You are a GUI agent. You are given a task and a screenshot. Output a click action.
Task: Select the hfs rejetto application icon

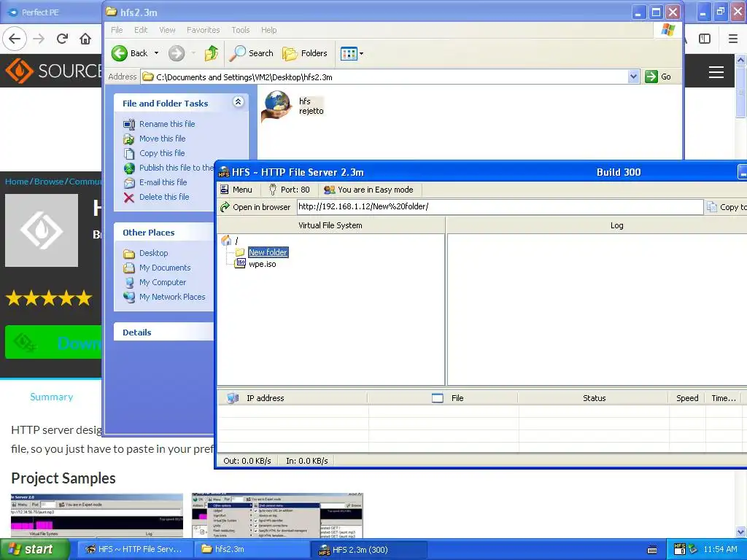point(276,105)
